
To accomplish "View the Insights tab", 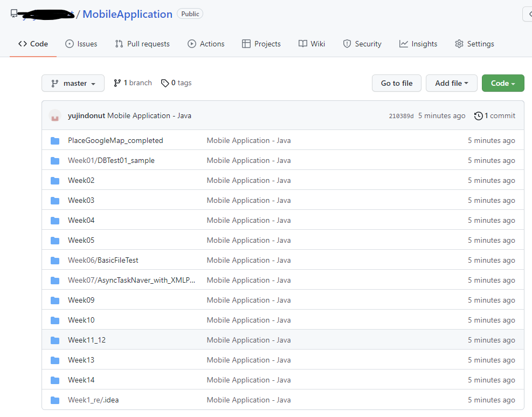I will tap(418, 44).
